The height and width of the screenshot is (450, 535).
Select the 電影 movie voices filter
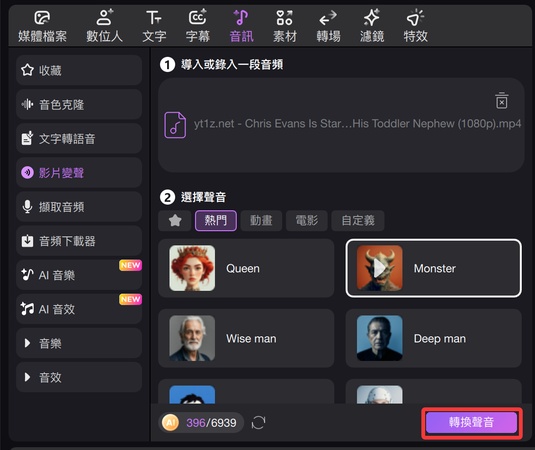pyautogui.click(x=307, y=221)
